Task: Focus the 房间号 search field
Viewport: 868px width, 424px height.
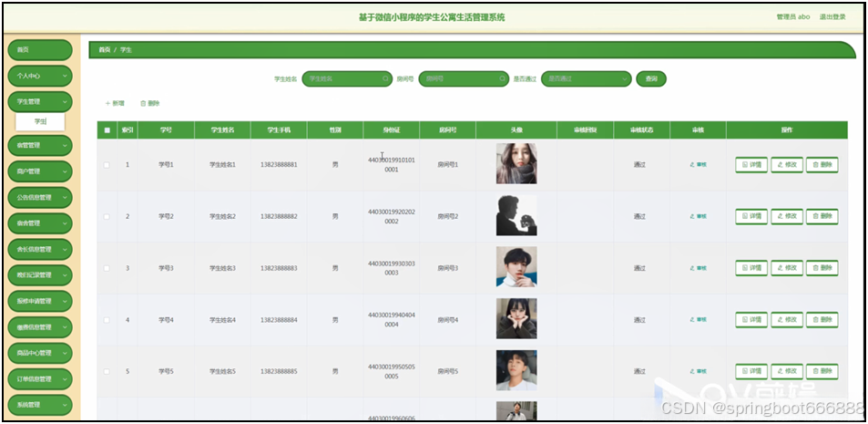Action: tap(464, 78)
